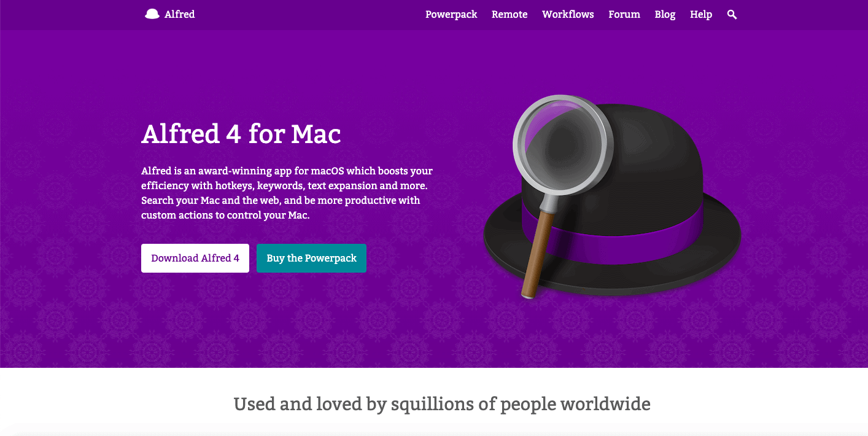Viewport: 868px width, 436px height.
Task: Open the Powerpack navigation item
Action: click(451, 14)
